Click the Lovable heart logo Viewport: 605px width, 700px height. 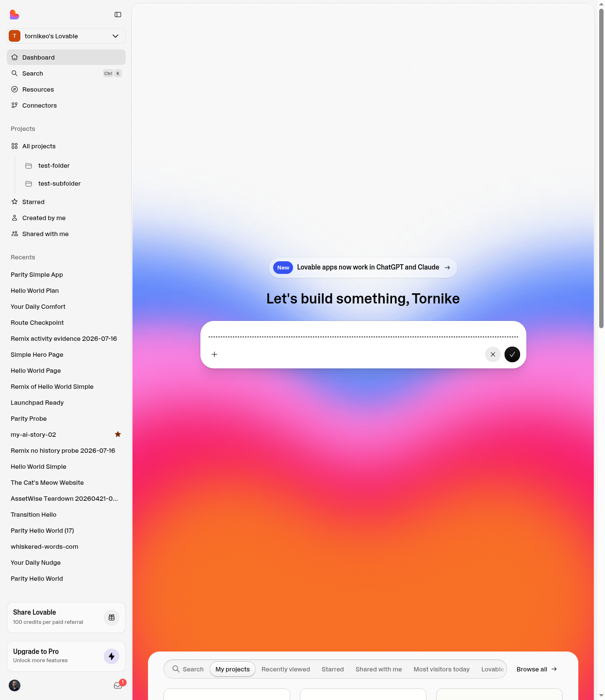point(15,15)
